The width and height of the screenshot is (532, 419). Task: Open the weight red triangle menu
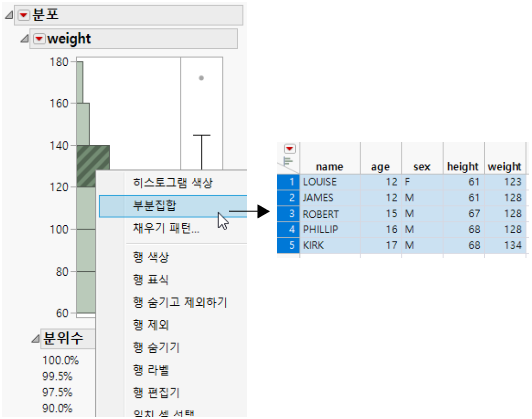click(39, 39)
